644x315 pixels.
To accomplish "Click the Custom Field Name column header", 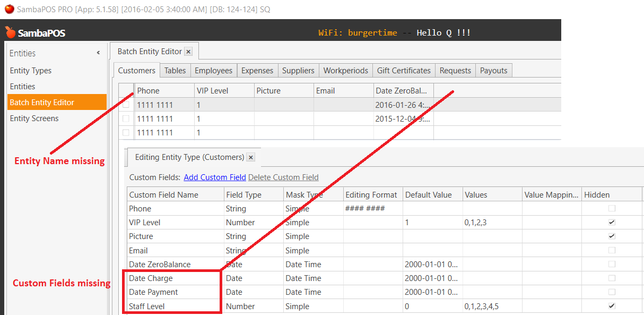I will point(176,195).
